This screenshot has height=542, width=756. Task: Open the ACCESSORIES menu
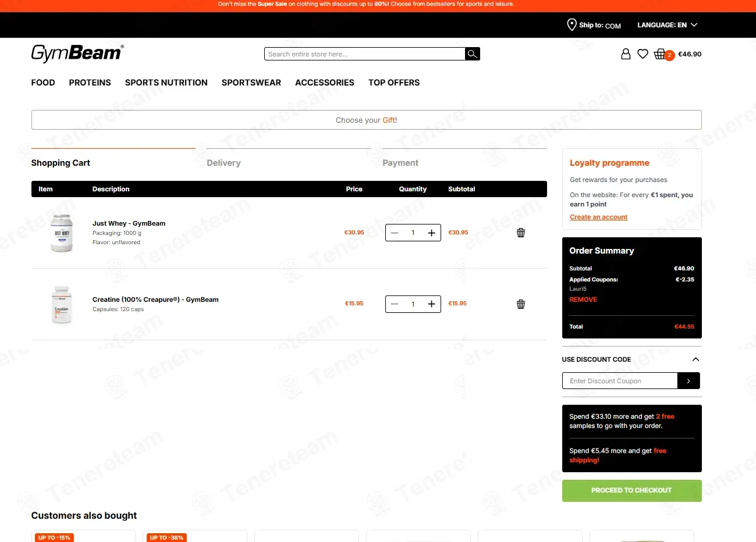(325, 83)
